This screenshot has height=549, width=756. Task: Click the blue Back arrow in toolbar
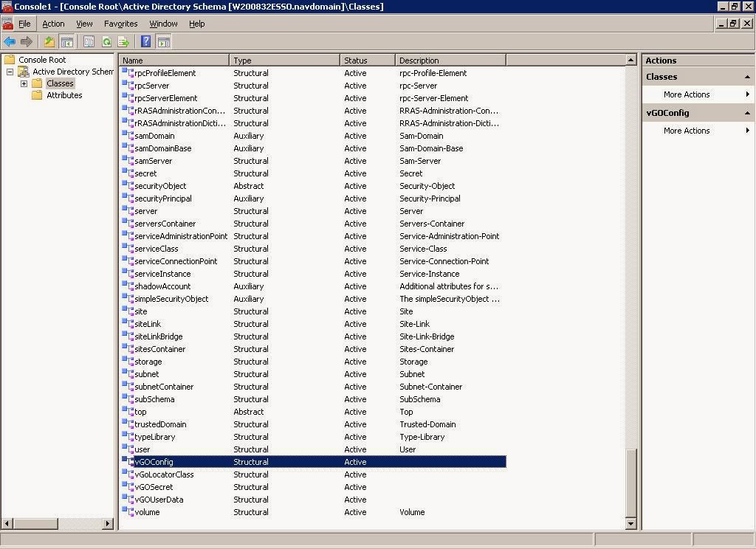click(x=9, y=42)
